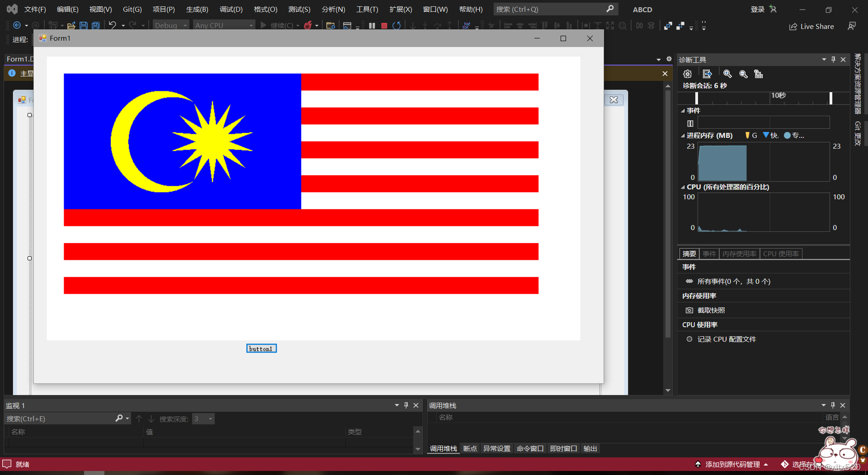Switch to the 即时窗口 tab

tap(563, 449)
